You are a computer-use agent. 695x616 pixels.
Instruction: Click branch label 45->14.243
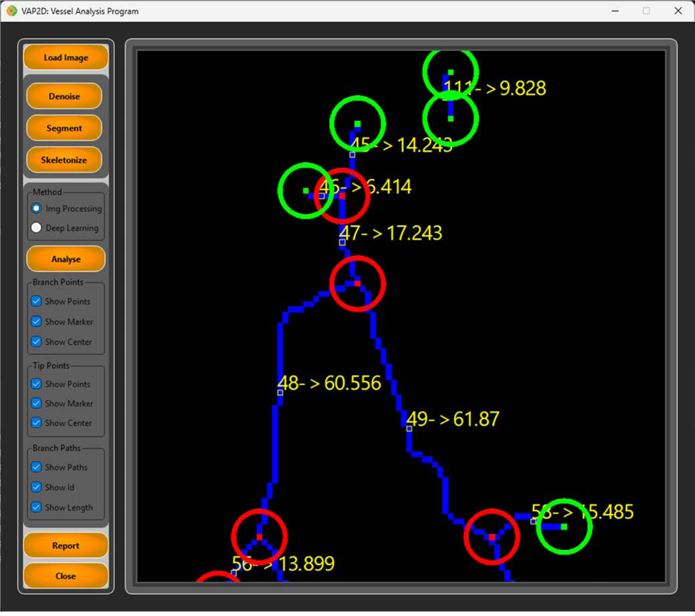click(401, 145)
